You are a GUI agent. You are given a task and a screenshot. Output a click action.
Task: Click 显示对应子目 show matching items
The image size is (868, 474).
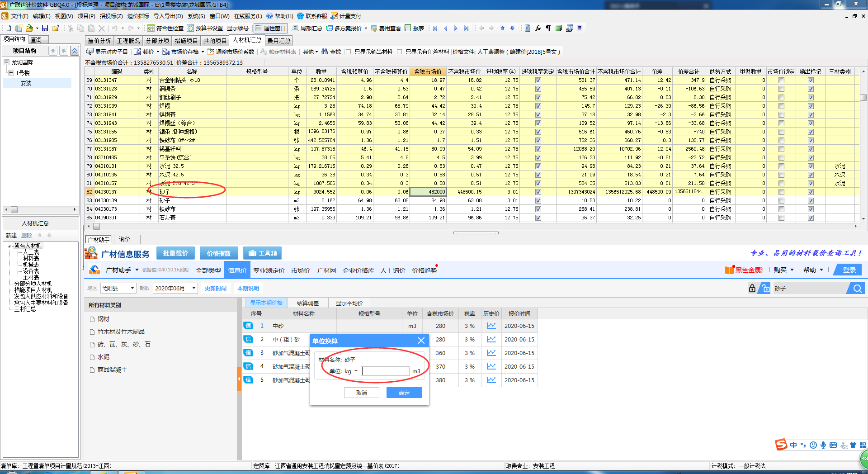click(x=107, y=52)
